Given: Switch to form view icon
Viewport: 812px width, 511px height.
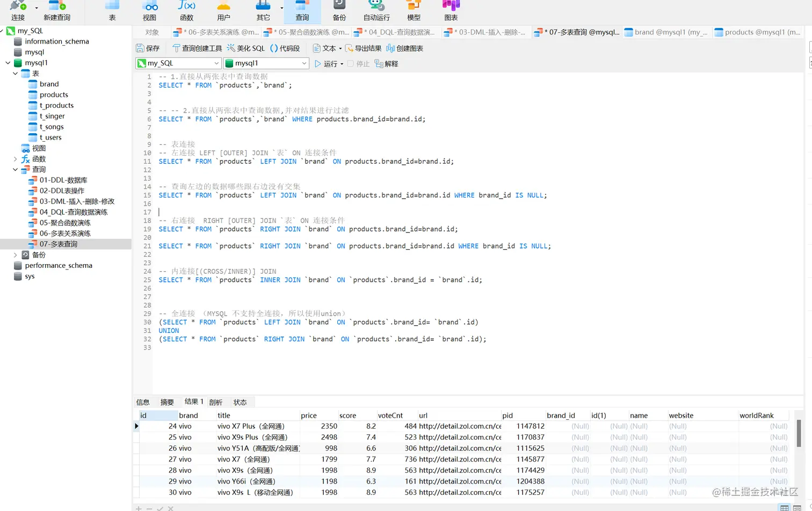Looking at the screenshot, I should click(797, 508).
